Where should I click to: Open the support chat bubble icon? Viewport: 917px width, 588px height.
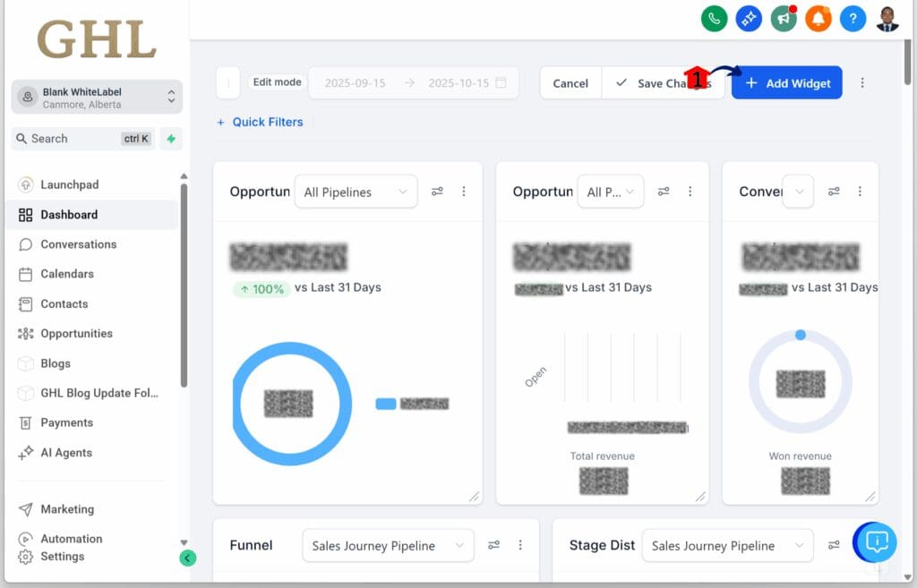coord(874,542)
